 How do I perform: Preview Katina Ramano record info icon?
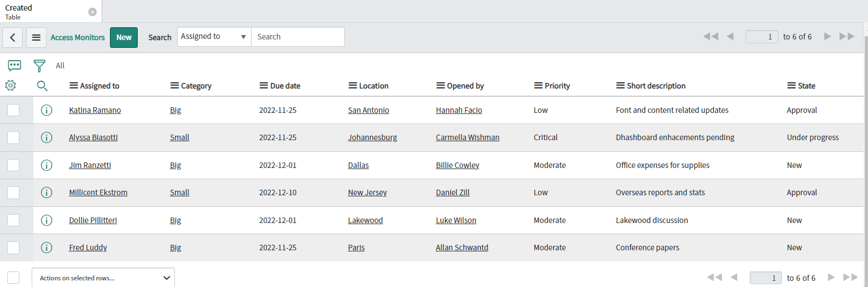47,110
